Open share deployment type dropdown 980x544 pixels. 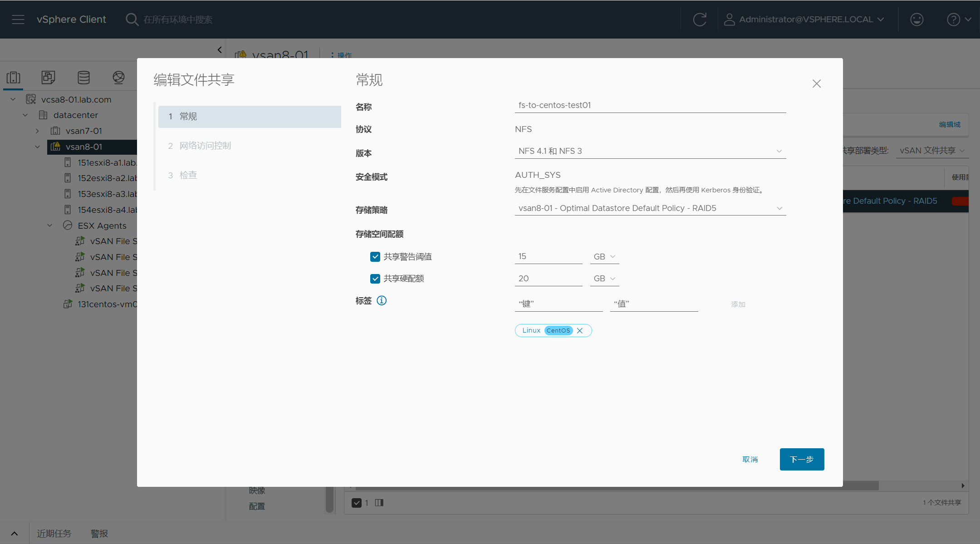pos(932,151)
